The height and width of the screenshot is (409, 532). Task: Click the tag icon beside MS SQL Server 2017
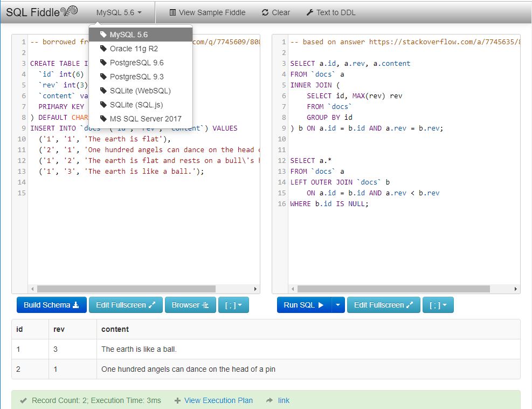click(103, 119)
